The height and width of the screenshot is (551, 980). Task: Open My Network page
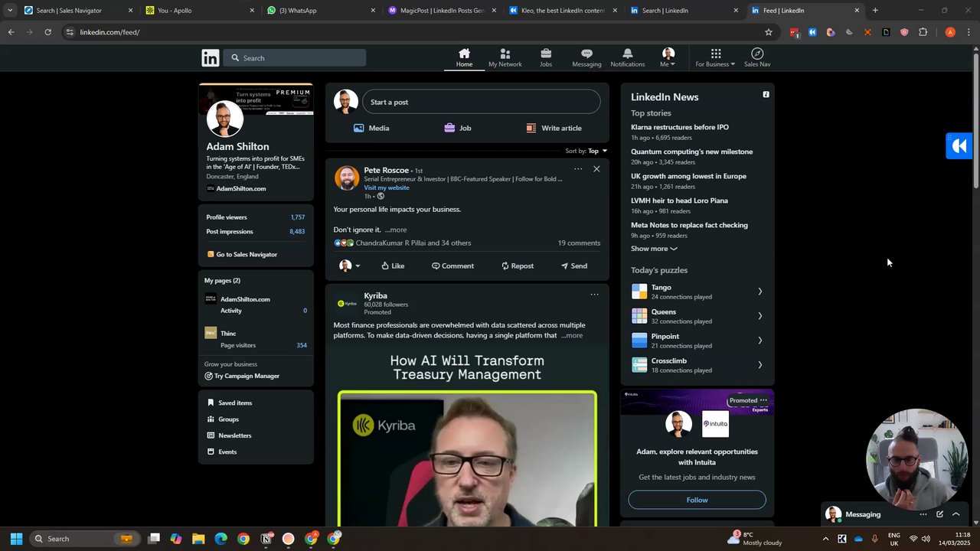click(505, 58)
